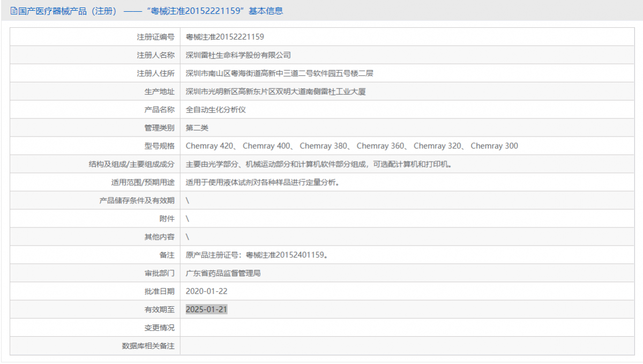The image size is (643, 364).
Task: Click the 变更情况 label
Action: [160, 328]
